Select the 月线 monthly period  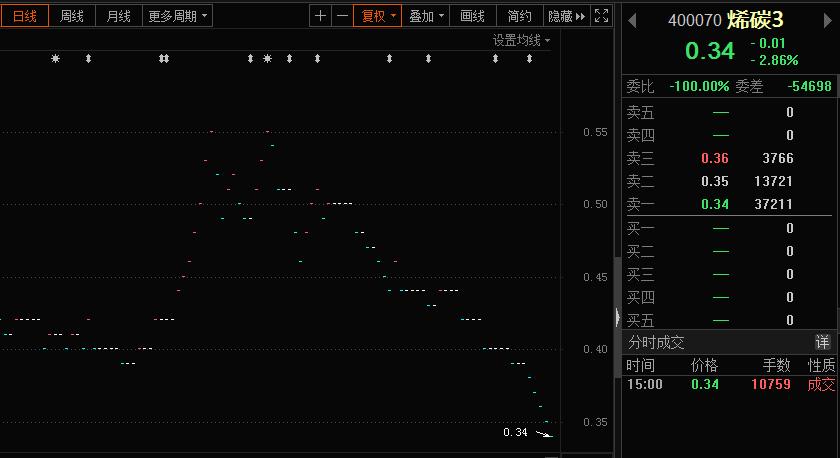click(118, 16)
